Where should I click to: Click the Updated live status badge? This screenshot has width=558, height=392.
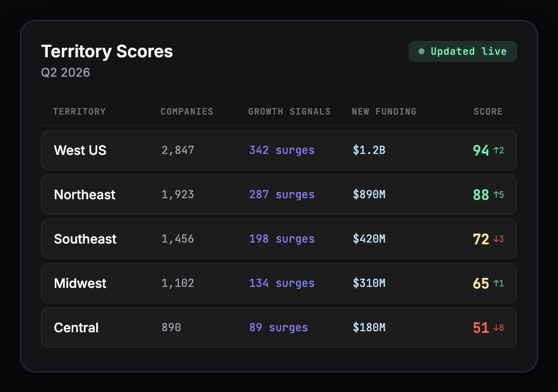tap(463, 51)
